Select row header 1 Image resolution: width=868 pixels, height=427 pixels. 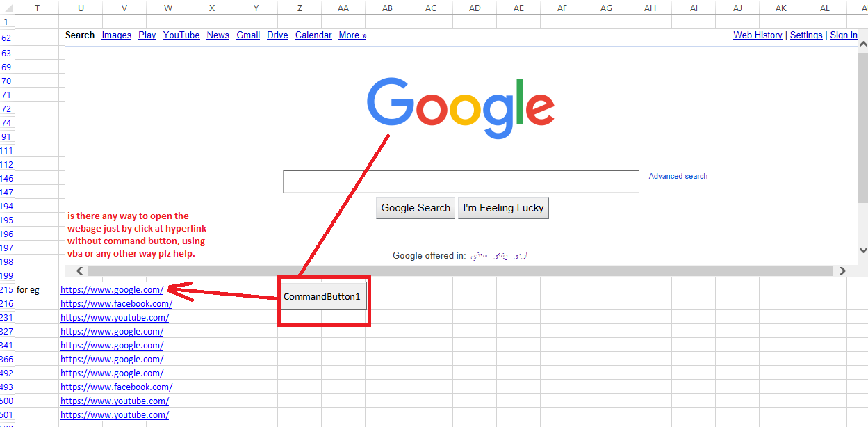pyautogui.click(x=7, y=22)
